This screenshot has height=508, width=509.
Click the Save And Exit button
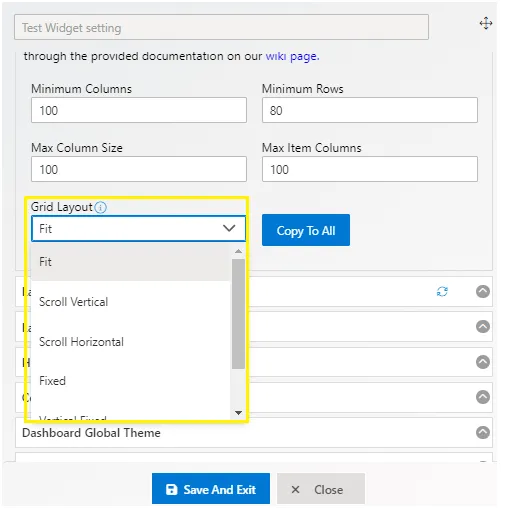click(211, 489)
